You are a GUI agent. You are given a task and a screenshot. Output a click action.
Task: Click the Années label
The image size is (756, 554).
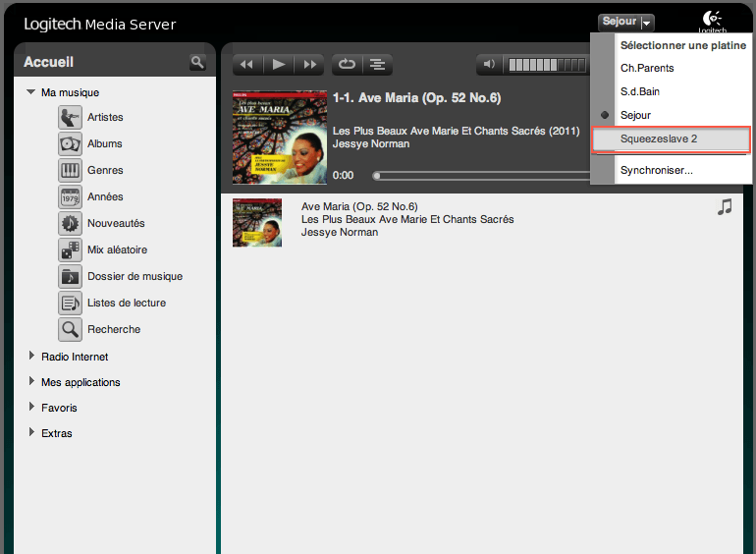coord(105,196)
